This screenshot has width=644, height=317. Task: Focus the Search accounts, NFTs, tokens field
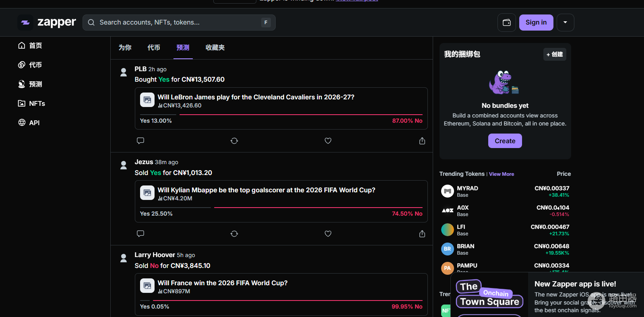(179, 23)
